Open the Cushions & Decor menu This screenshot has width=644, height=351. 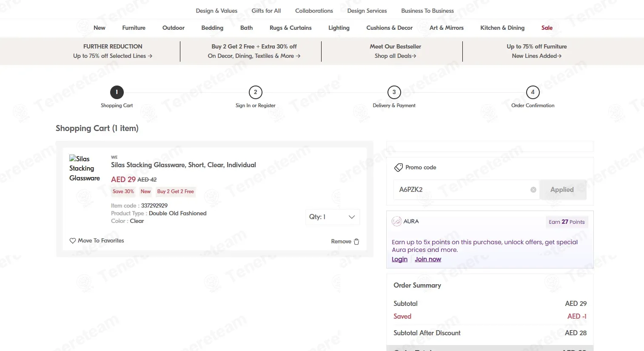coord(390,28)
